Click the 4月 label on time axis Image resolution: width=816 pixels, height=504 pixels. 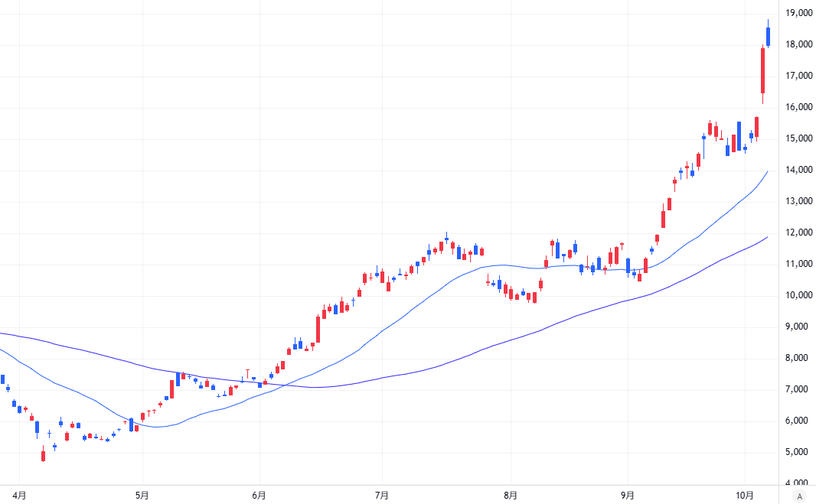tap(20, 495)
